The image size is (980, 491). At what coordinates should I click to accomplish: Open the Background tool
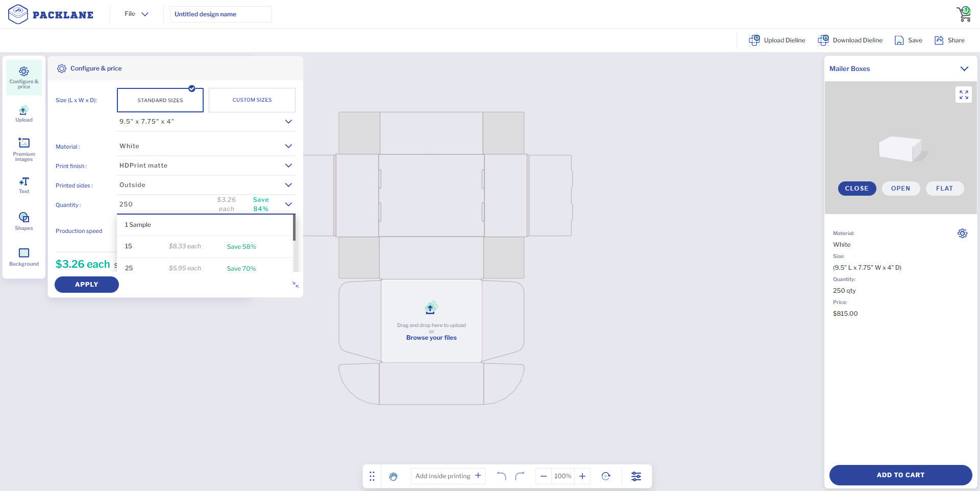pyautogui.click(x=23, y=257)
